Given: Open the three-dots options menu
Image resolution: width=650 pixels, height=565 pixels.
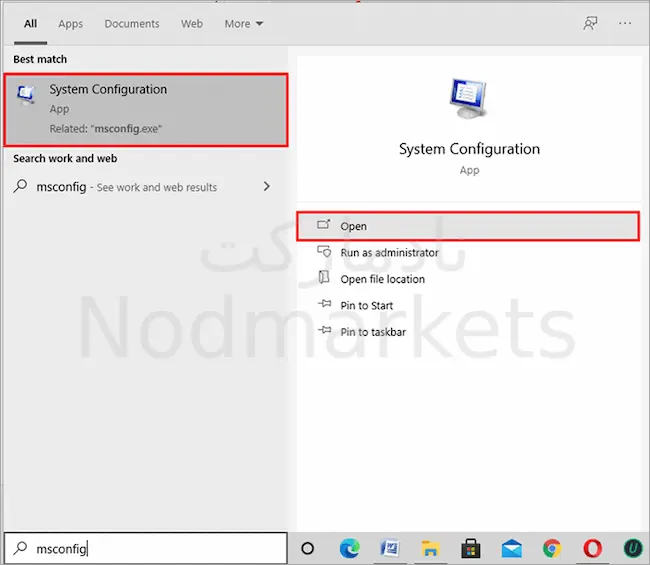Looking at the screenshot, I should pos(625,24).
